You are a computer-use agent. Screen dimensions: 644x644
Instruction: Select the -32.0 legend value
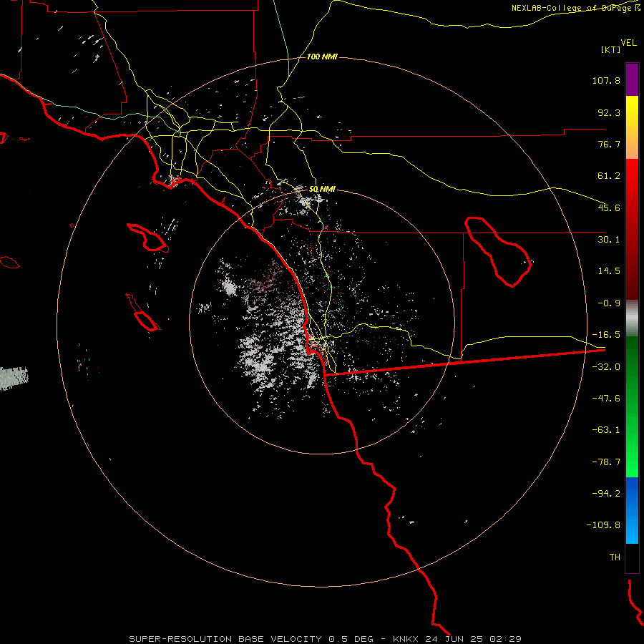point(606,367)
